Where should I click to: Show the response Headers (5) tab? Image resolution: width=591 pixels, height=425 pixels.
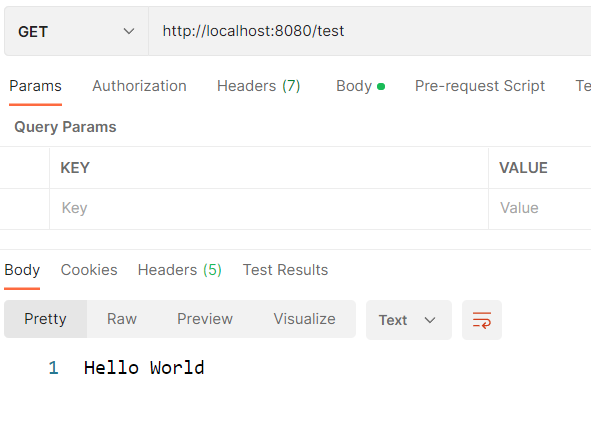click(x=179, y=270)
